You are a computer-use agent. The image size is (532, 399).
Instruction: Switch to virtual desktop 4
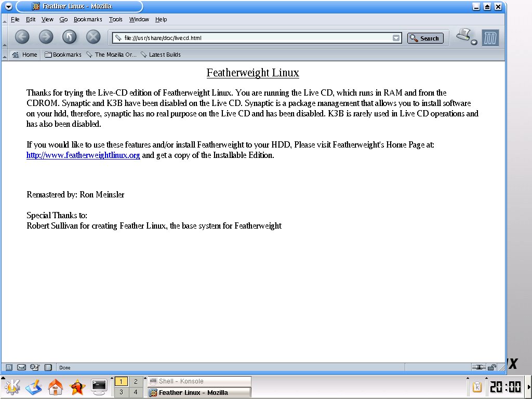136,392
